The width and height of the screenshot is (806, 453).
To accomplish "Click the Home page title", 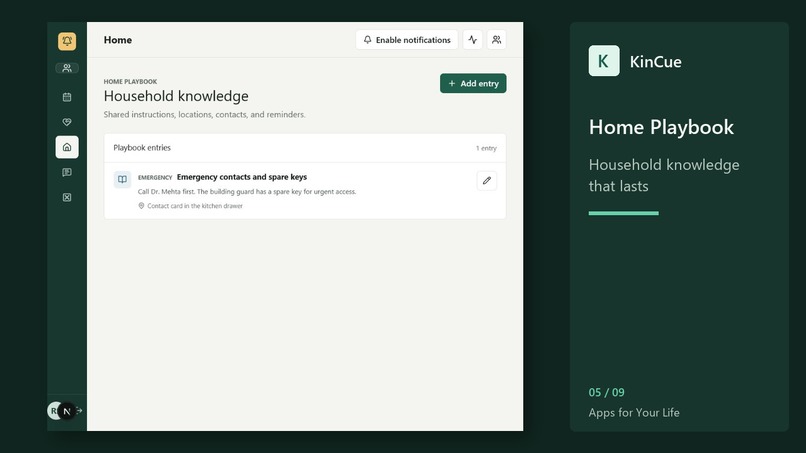I will 118,40.
